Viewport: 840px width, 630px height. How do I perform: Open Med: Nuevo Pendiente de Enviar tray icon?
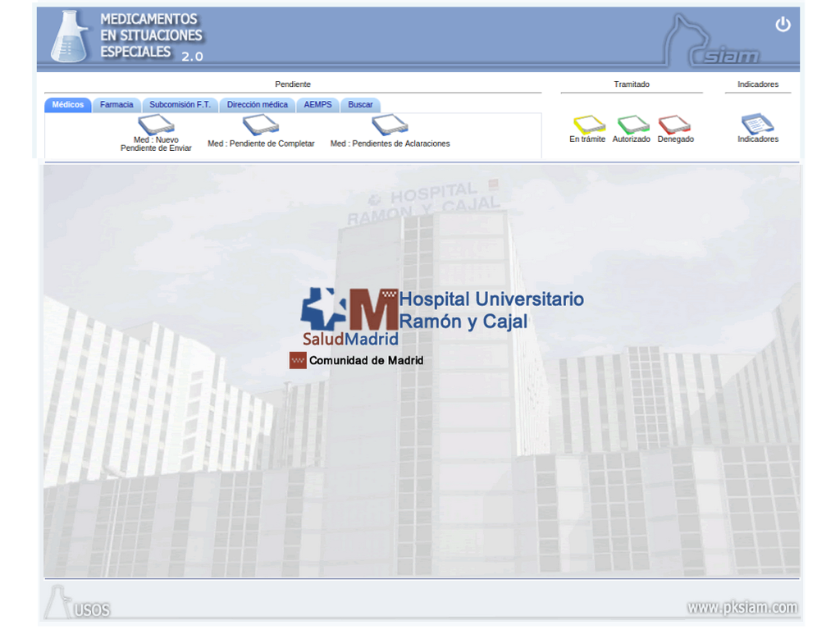coord(156,125)
